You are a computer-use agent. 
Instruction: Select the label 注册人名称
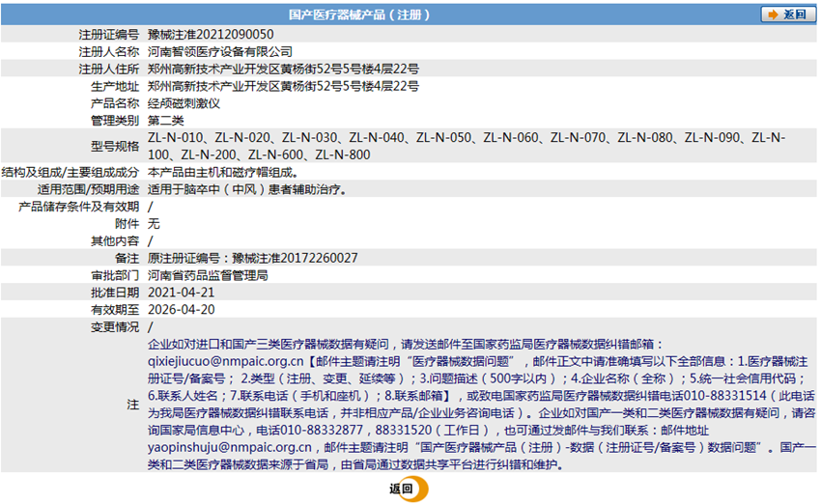coord(109,52)
